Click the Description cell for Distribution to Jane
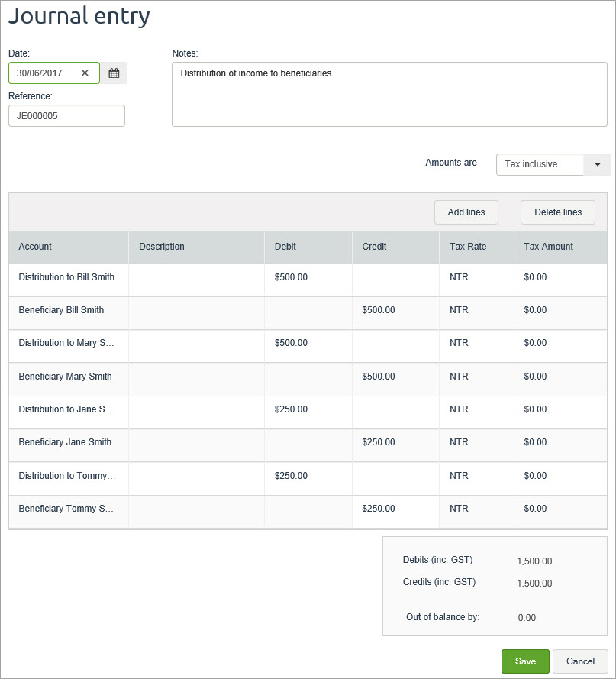 (196, 409)
